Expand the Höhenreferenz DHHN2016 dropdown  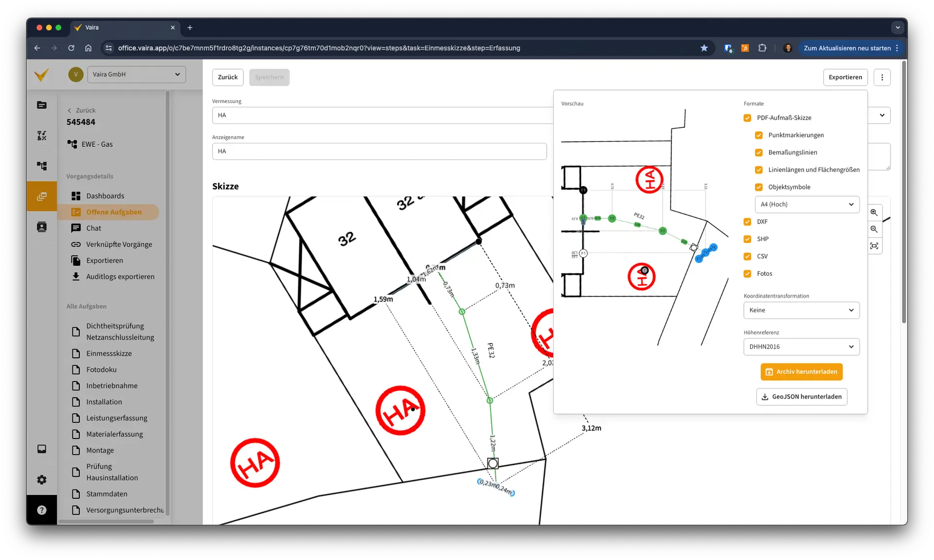tap(801, 347)
